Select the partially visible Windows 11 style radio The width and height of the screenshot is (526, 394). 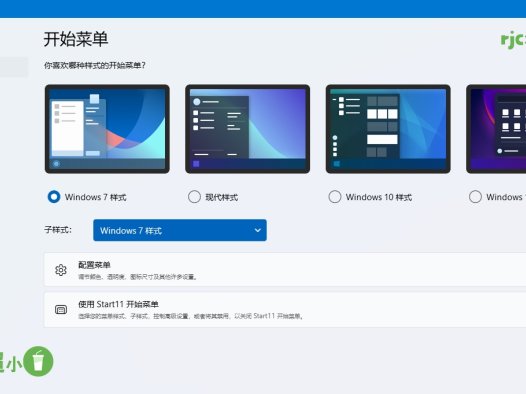point(475,197)
